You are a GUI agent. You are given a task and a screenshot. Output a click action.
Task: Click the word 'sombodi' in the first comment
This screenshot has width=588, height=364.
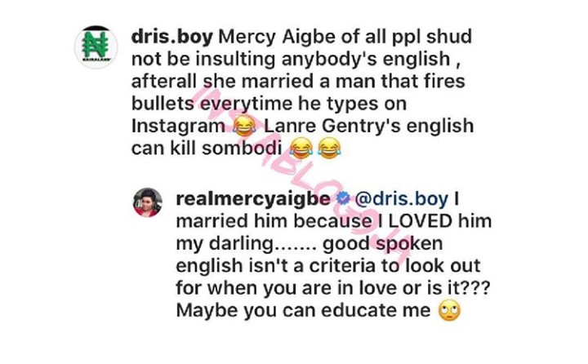tap(242, 149)
